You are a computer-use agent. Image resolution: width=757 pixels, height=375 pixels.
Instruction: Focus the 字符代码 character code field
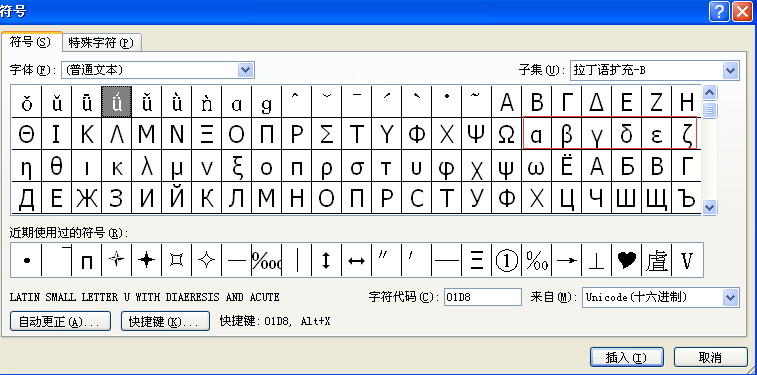point(483,297)
